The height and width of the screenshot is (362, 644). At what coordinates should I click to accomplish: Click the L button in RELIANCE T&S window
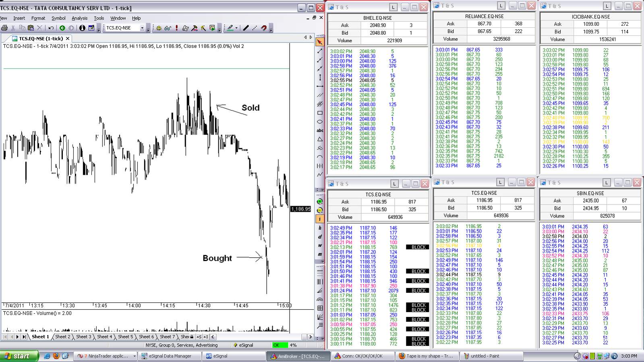tap(501, 6)
